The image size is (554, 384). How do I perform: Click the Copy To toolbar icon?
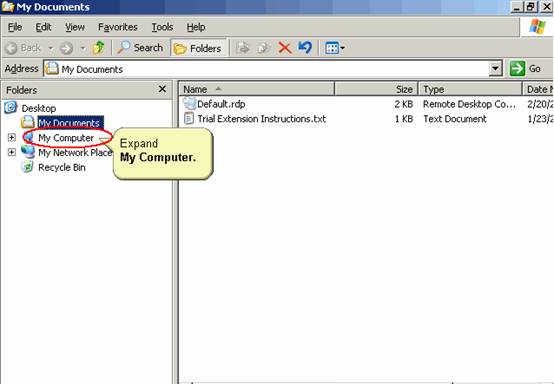point(264,48)
